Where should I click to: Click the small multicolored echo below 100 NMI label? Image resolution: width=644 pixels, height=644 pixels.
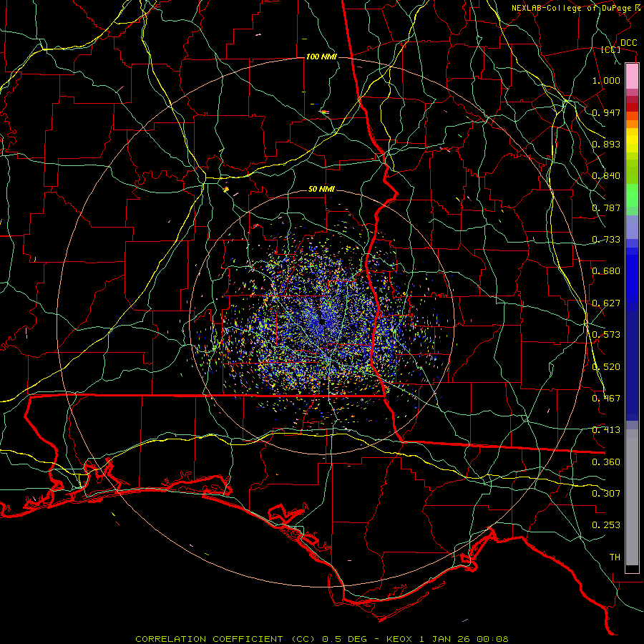(x=324, y=112)
